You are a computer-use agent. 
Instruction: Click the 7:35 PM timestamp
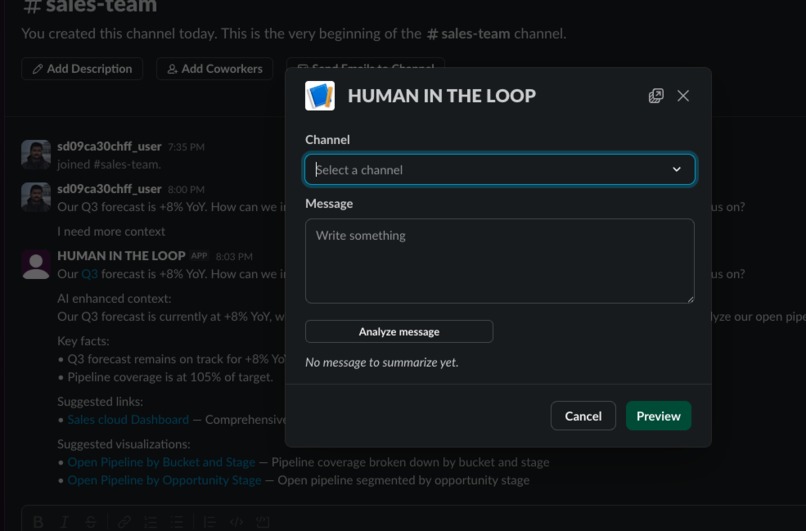(x=186, y=147)
